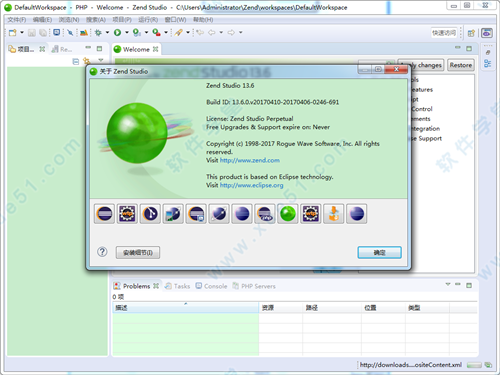Click the green Zend sphere plugin icon
This screenshot has width=500, height=375.
pos(288,214)
